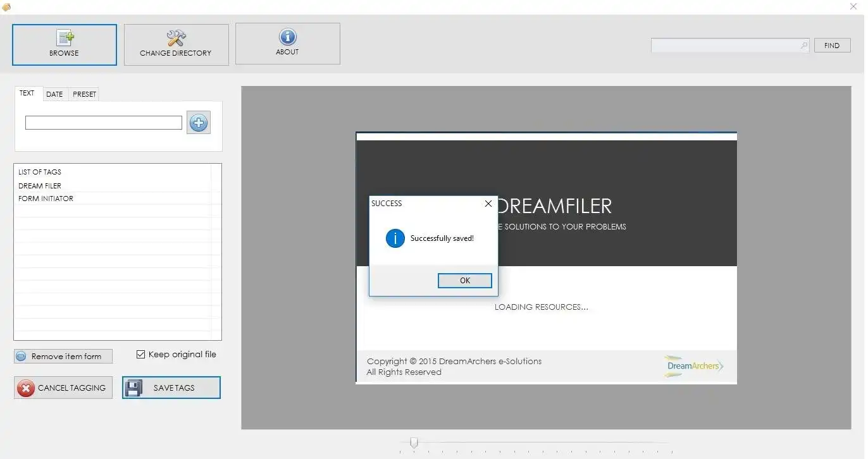Click the LOADING RESOURCES... text
Viewport: 868px width, 459px height.
tap(542, 307)
